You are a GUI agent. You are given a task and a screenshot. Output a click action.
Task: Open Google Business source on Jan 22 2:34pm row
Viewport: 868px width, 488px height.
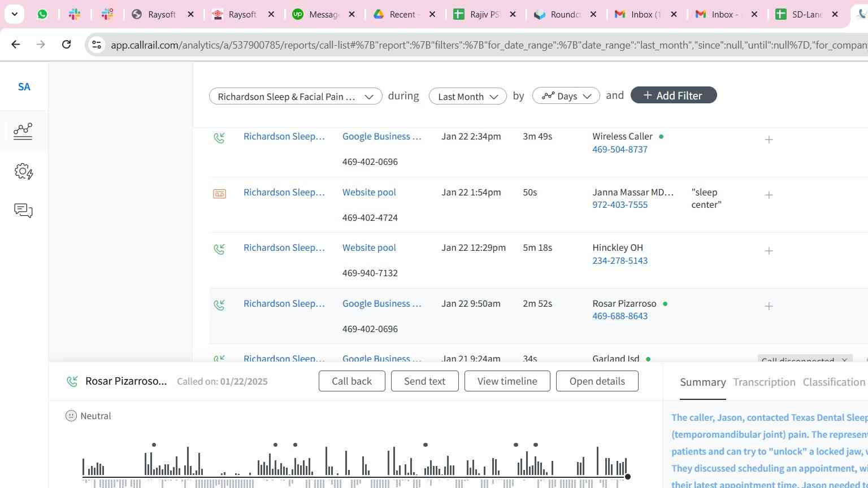point(382,136)
